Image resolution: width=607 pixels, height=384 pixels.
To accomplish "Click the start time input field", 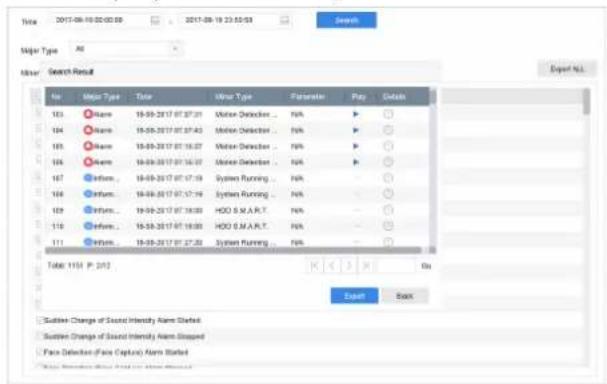I will pos(105,20).
